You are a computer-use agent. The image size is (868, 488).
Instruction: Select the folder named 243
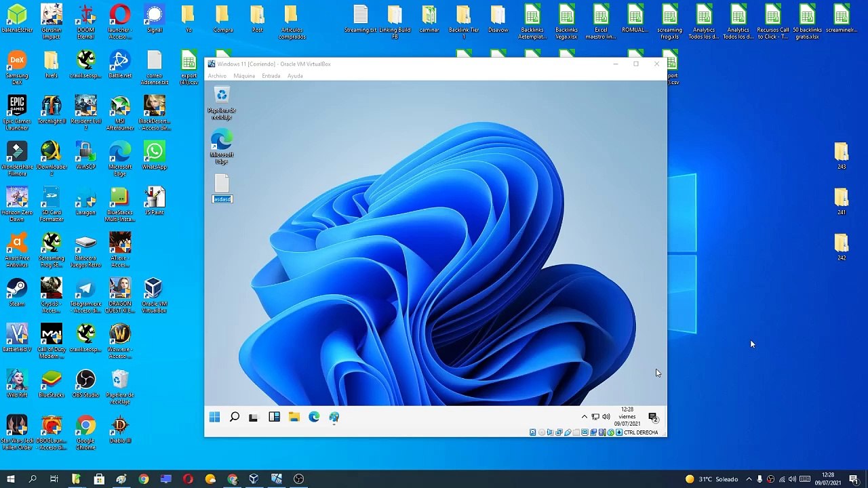[x=842, y=157]
